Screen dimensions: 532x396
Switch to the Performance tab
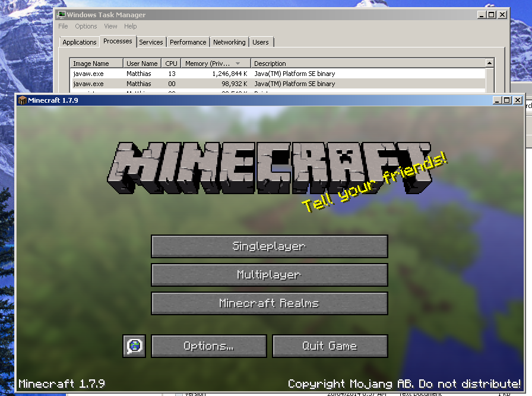click(x=188, y=42)
